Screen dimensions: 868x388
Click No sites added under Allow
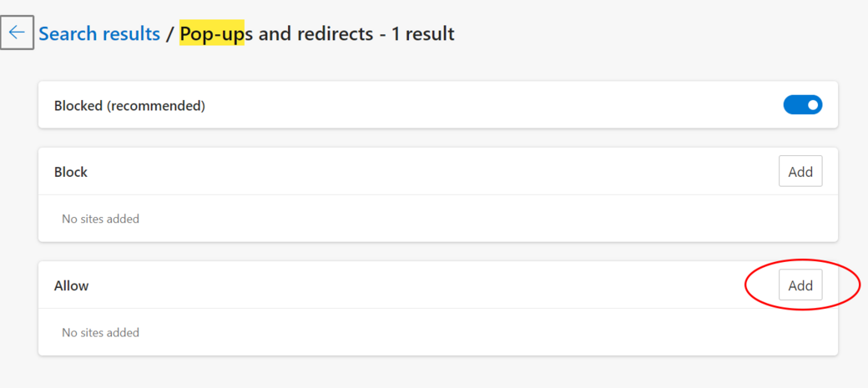tap(100, 332)
